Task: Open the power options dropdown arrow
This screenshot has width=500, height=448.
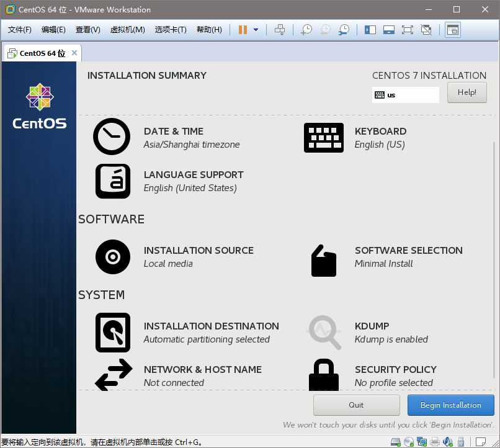Action: point(256,30)
